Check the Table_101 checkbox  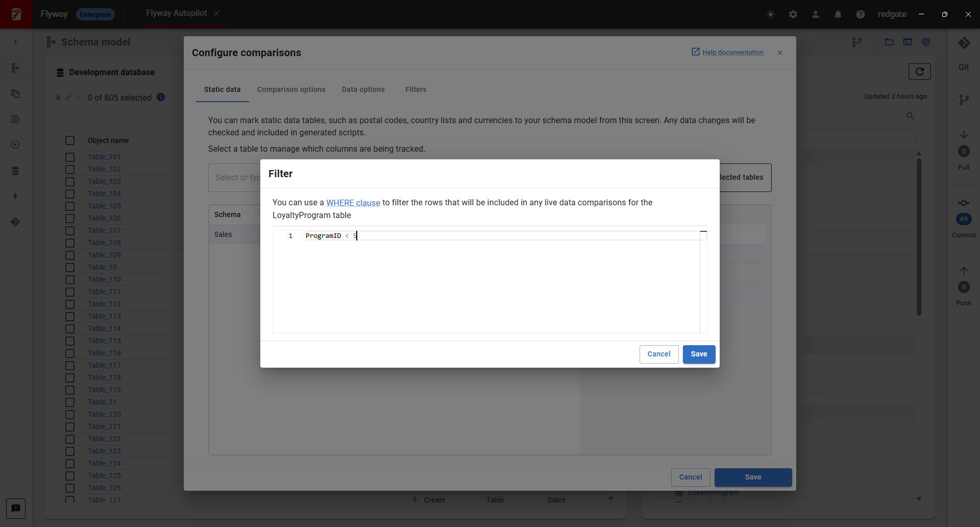coord(70,157)
